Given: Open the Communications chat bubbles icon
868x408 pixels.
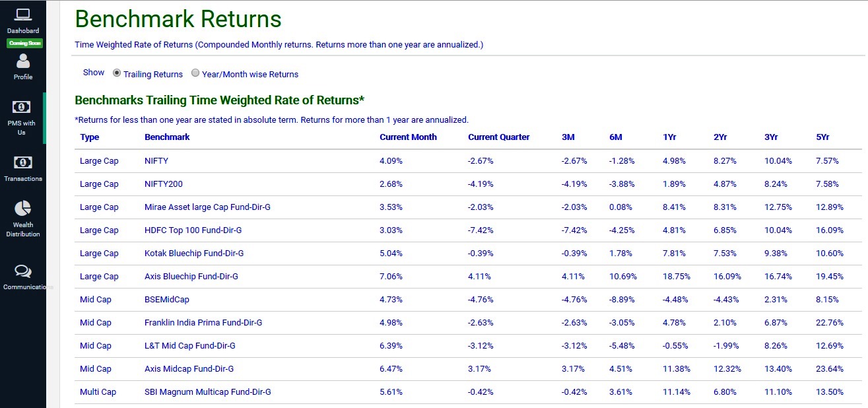Looking at the screenshot, I should point(23,271).
